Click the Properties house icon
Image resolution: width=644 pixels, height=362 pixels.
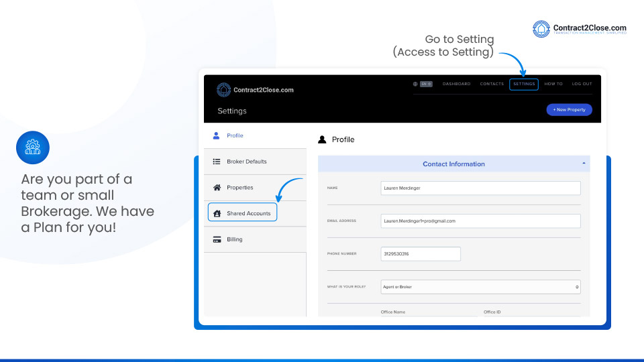pos(216,188)
